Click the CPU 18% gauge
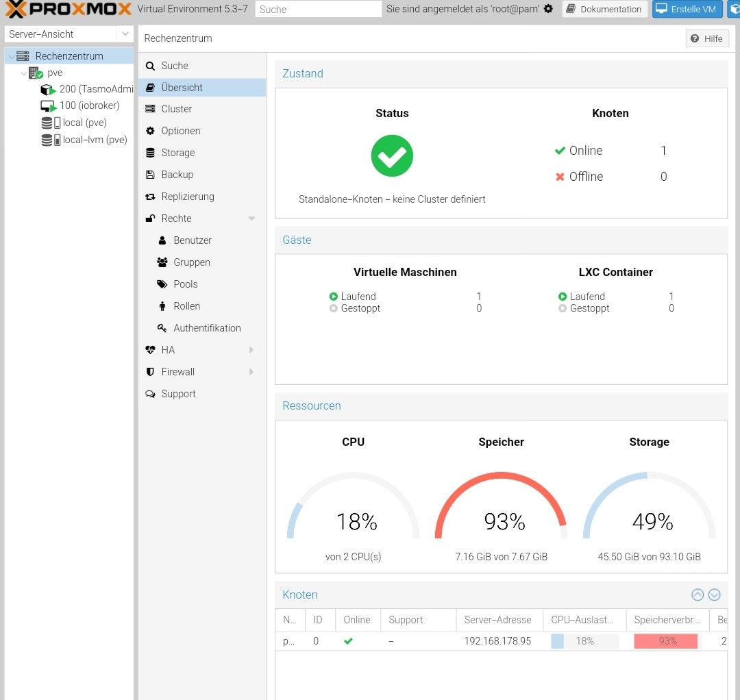 coord(353,505)
